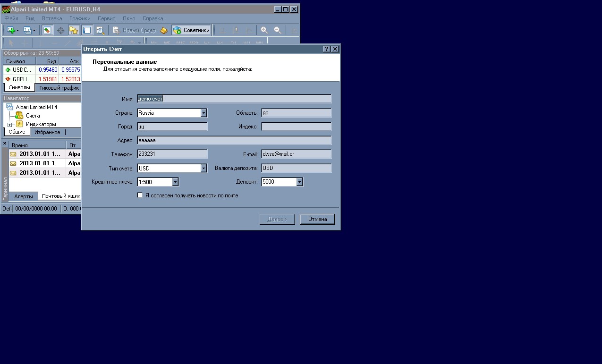Switch to the Тиковый график tab

pyautogui.click(x=59, y=87)
